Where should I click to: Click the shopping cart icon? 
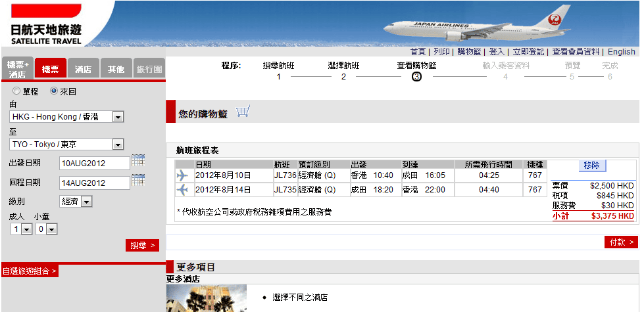coord(243,112)
